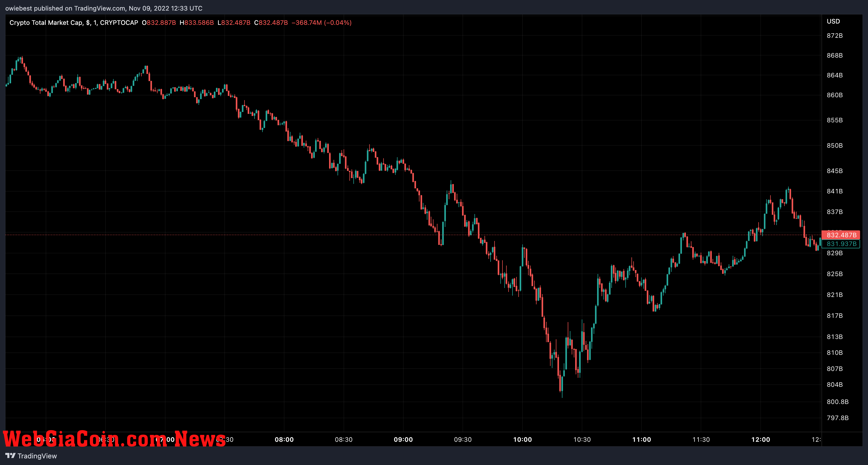Click the 855B price axis label
868x465 pixels.
click(x=835, y=120)
